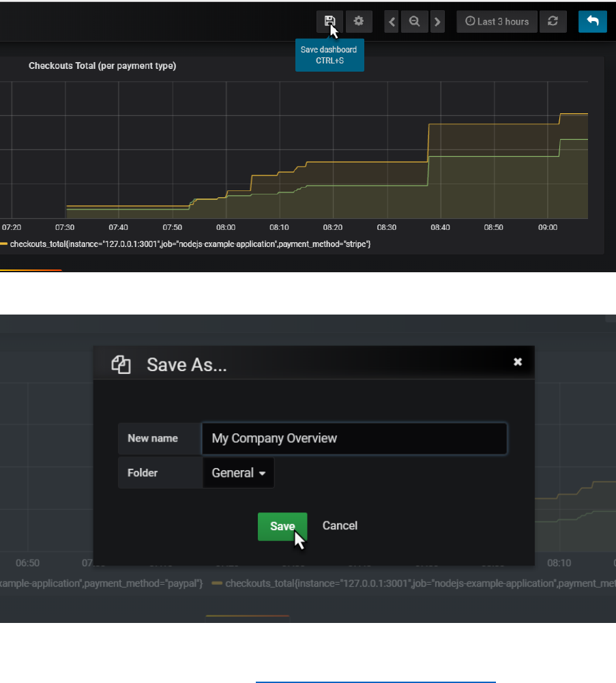This screenshot has width=616, height=683.
Task: Cancel the Save As dialog
Action: [x=340, y=525]
